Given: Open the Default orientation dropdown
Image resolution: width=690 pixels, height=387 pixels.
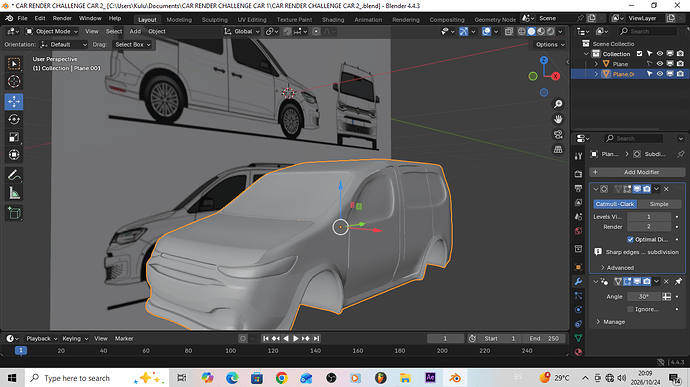Looking at the screenshot, I should pos(64,44).
